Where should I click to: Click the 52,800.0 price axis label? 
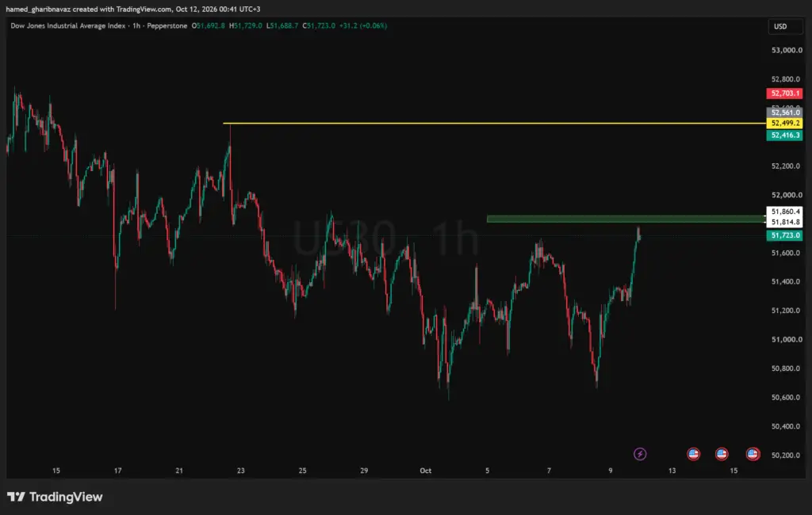(787, 79)
